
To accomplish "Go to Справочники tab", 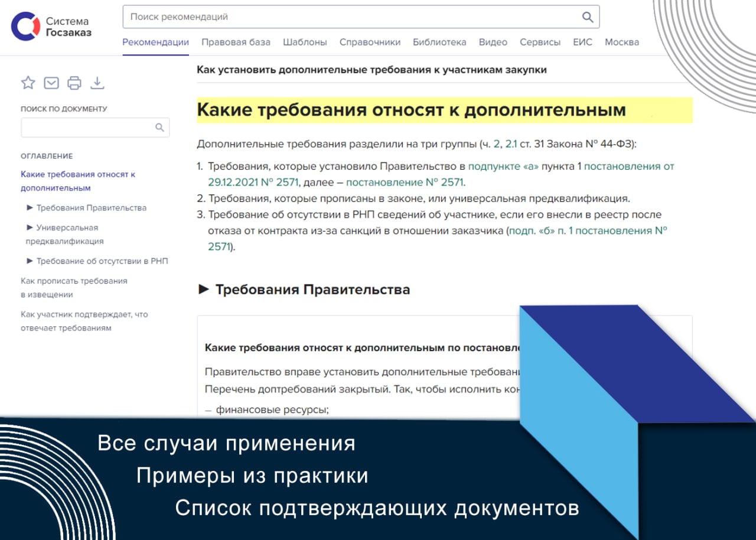I will click(x=370, y=42).
